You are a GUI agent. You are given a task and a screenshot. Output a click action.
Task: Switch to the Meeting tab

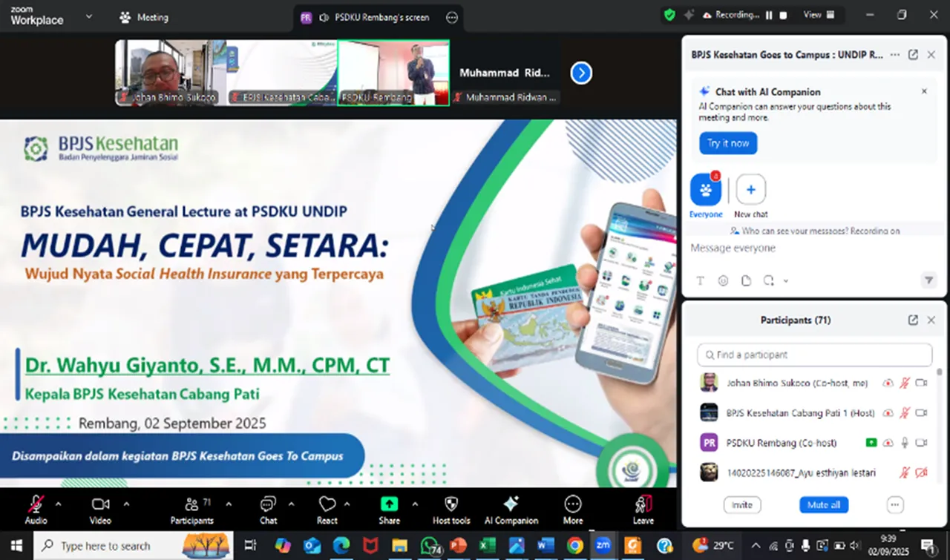pyautogui.click(x=143, y=16)
